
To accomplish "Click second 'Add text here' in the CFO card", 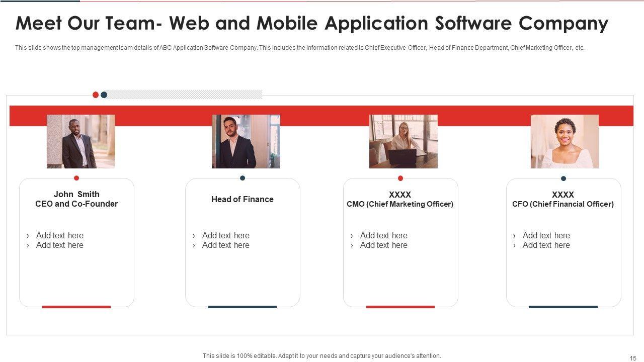I will 546,245.
